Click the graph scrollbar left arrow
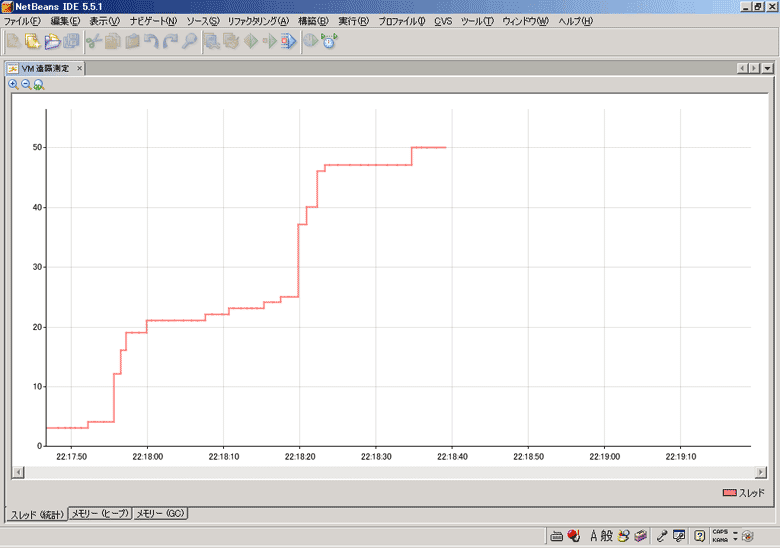This screenshot has height=548, width=780. pos(18,472)
